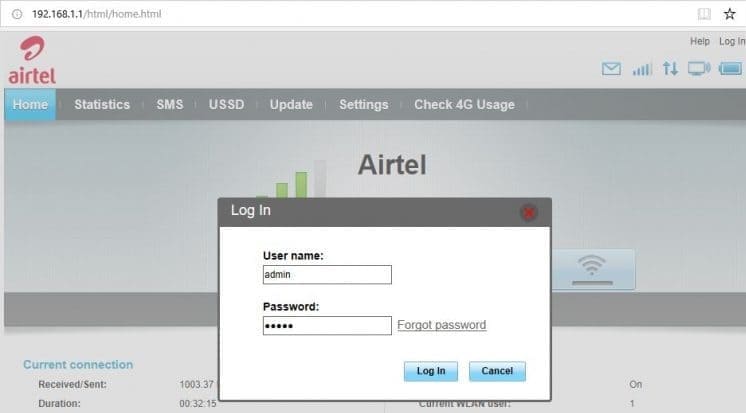Click the Log In link at top right
This screenshot has height=413, width=746.
(732, 41)
